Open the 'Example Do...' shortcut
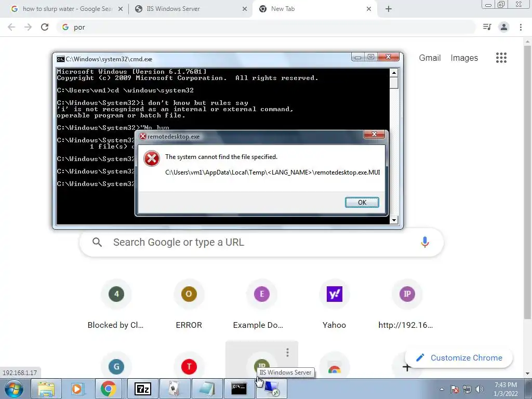The image size is (532, 399). (x=262, y=304)
